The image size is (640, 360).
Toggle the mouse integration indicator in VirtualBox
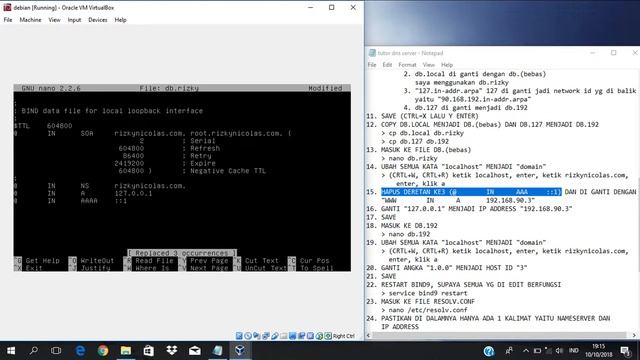pos(319,336)
